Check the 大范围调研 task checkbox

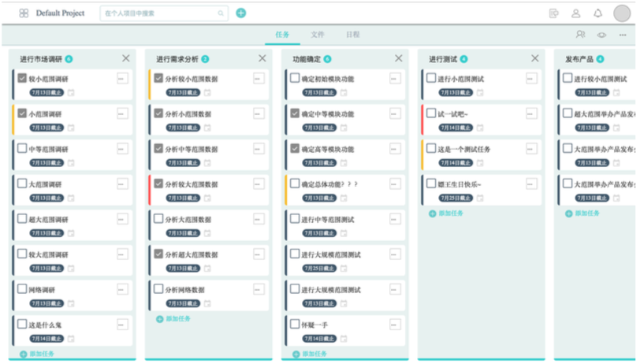pyautogui.click(x=22, y=184)
